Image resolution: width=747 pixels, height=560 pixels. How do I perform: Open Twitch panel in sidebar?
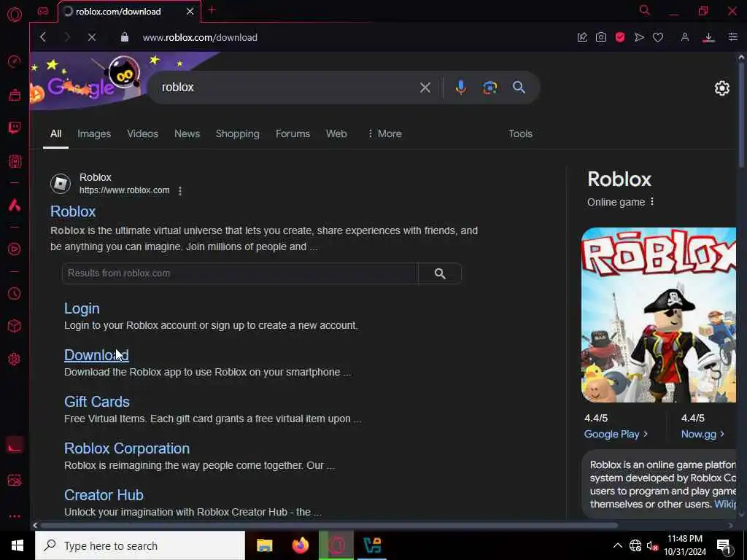click(x=15, y=128)
